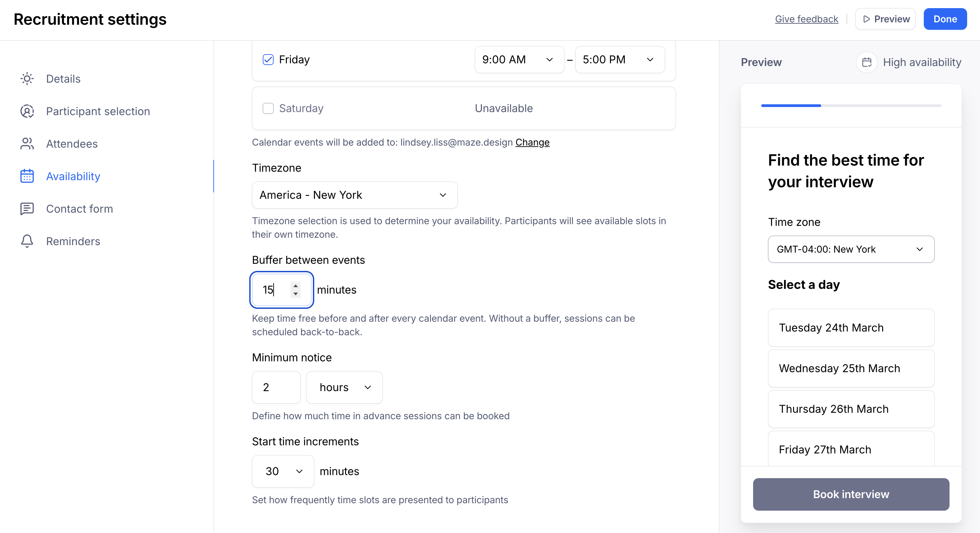Uncheck the Friday availability checkbox
Image resolution: width=980 pixels, height=533 pixels.
(x=268, y=60)
